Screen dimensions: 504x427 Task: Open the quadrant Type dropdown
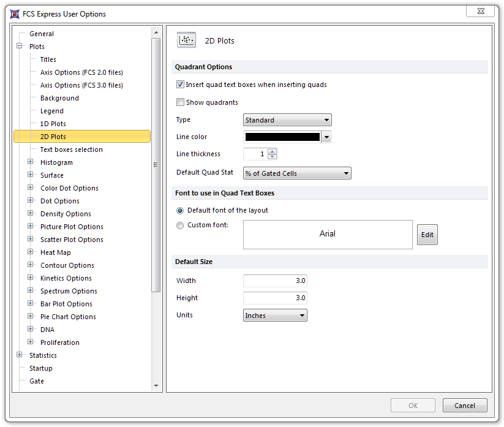[x=287, y=120]
